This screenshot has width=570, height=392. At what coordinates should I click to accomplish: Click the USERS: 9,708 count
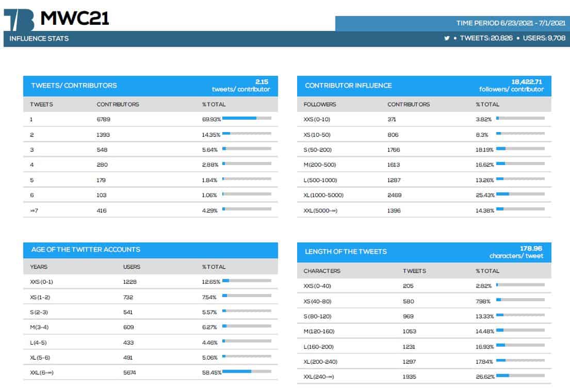click(544, 38)
